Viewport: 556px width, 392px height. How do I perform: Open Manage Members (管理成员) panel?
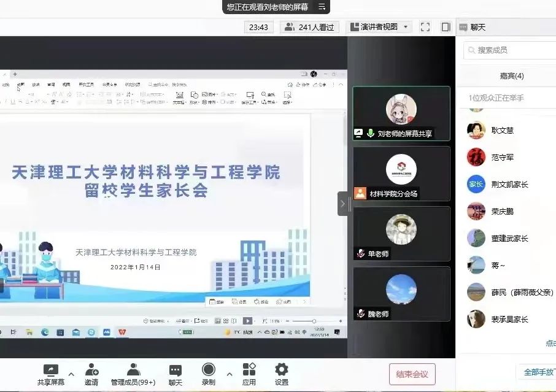133,370
